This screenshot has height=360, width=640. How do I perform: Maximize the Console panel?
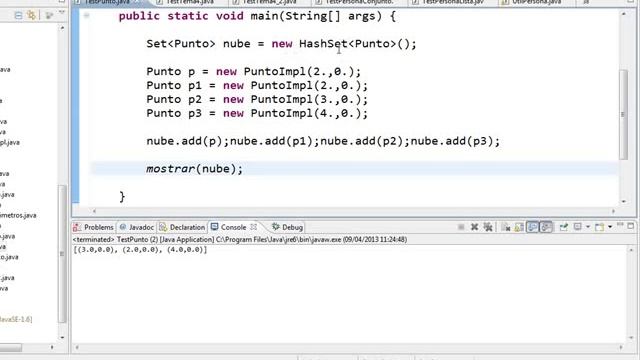(631, 226)
